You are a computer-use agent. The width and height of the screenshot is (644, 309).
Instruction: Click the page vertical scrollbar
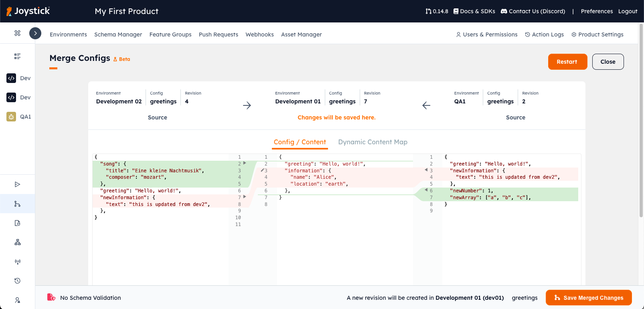[641, 120]
